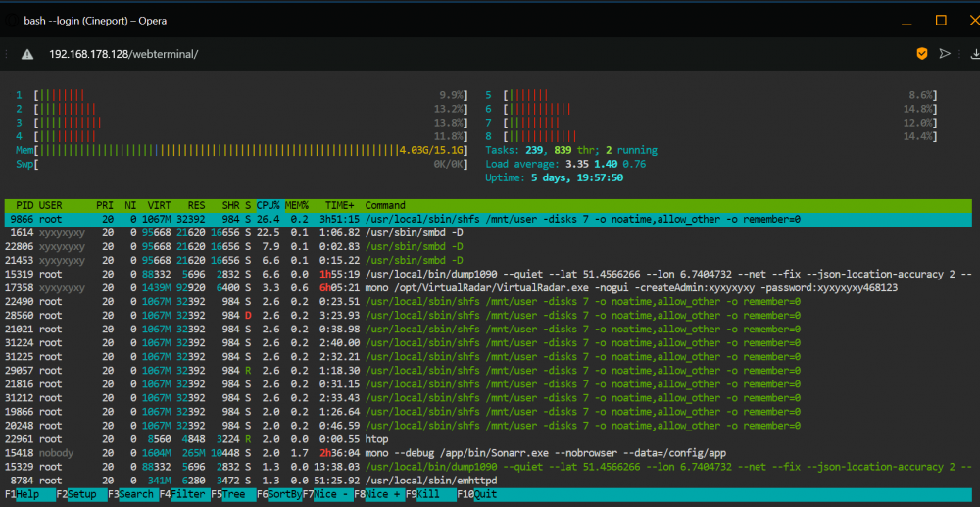Click the address bar URL 192.168.178.128/webterminal/
This screenshot has width=980, height=507.
click(x=123, y=54)
